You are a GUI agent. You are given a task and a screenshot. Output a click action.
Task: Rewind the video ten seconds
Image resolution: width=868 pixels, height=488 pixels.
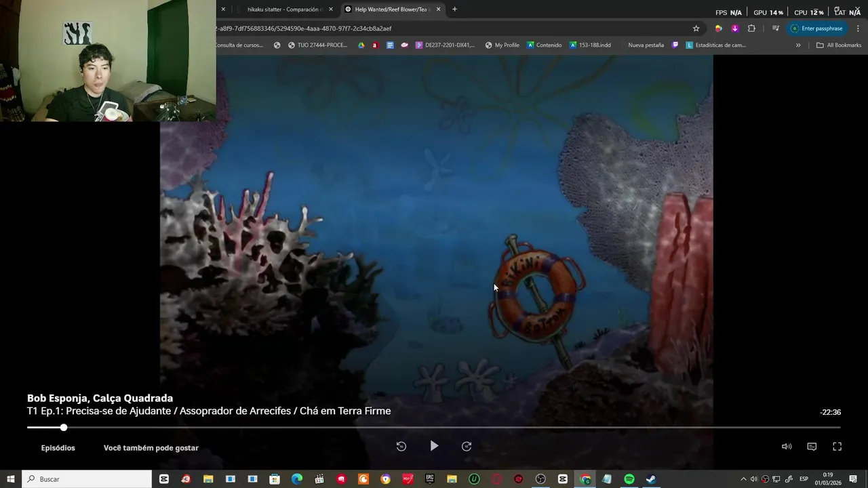[401, 446]
